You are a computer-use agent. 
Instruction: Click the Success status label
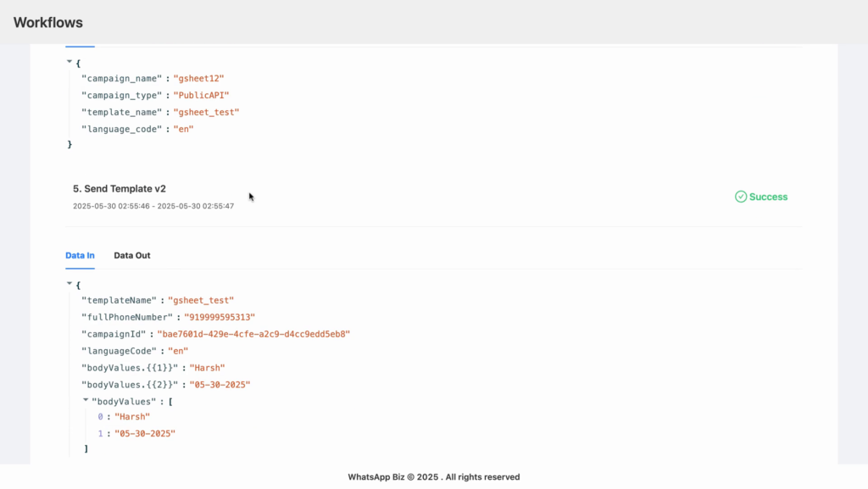tap(768, 197)
